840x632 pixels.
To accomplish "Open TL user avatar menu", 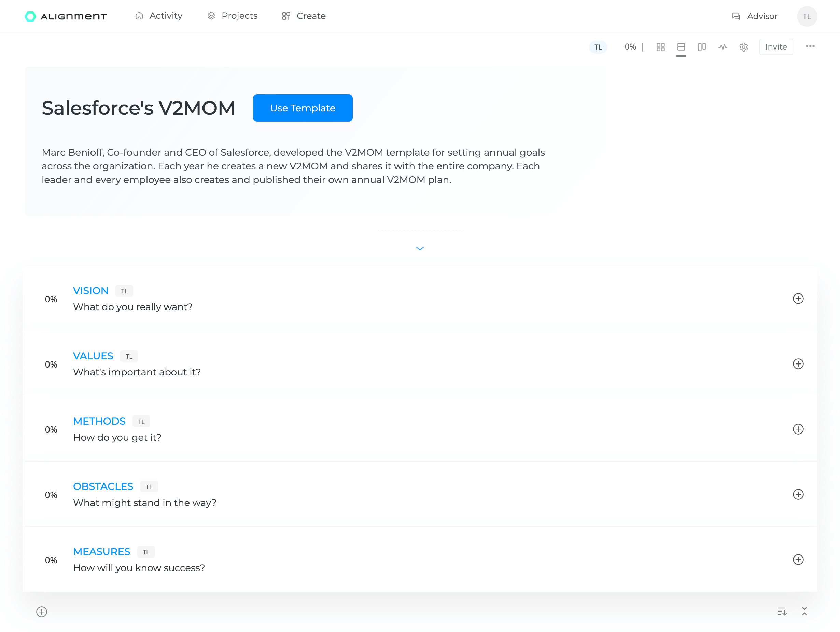I will [807, 16].
